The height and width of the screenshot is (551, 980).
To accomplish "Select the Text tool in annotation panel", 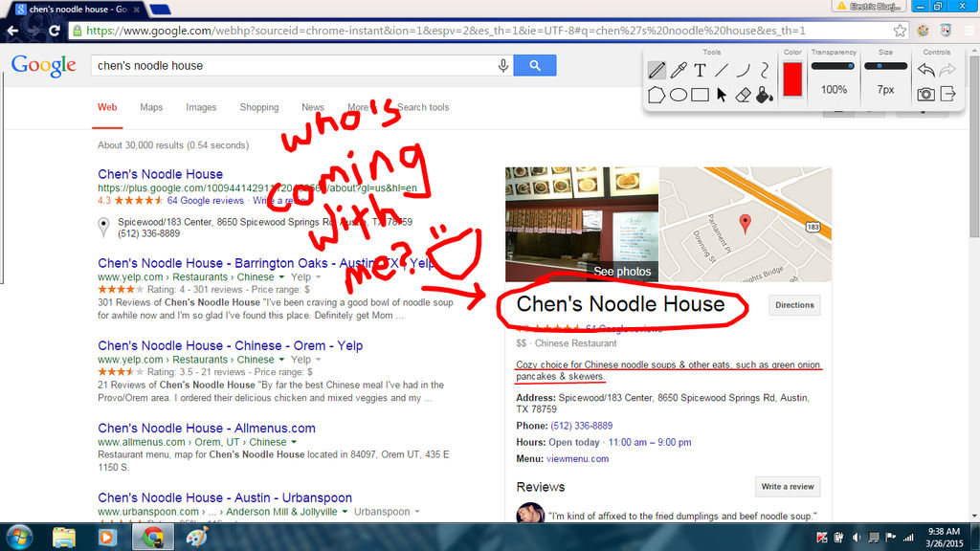I will tap(700, 70).
